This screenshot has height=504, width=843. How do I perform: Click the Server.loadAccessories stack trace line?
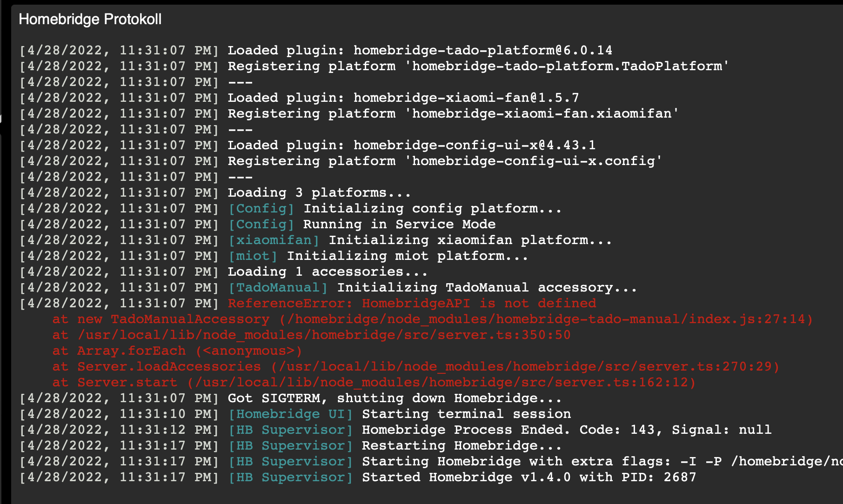pos(415,366)
